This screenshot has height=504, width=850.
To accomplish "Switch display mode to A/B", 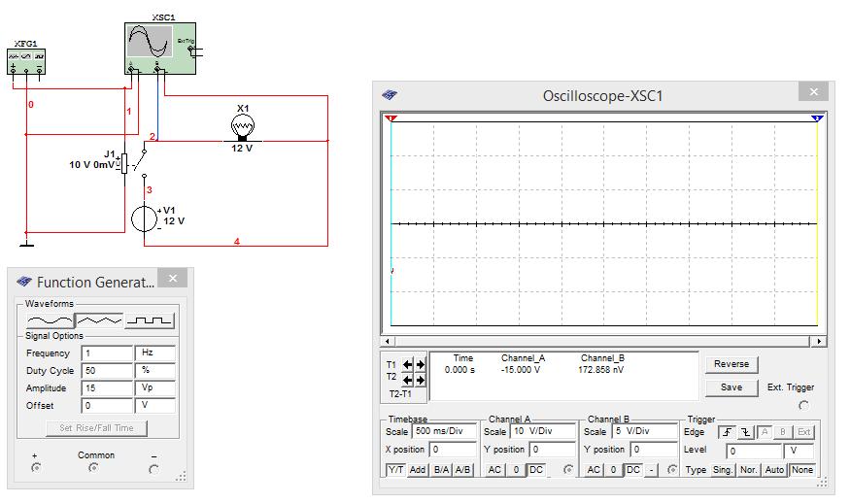I will 462,470.
